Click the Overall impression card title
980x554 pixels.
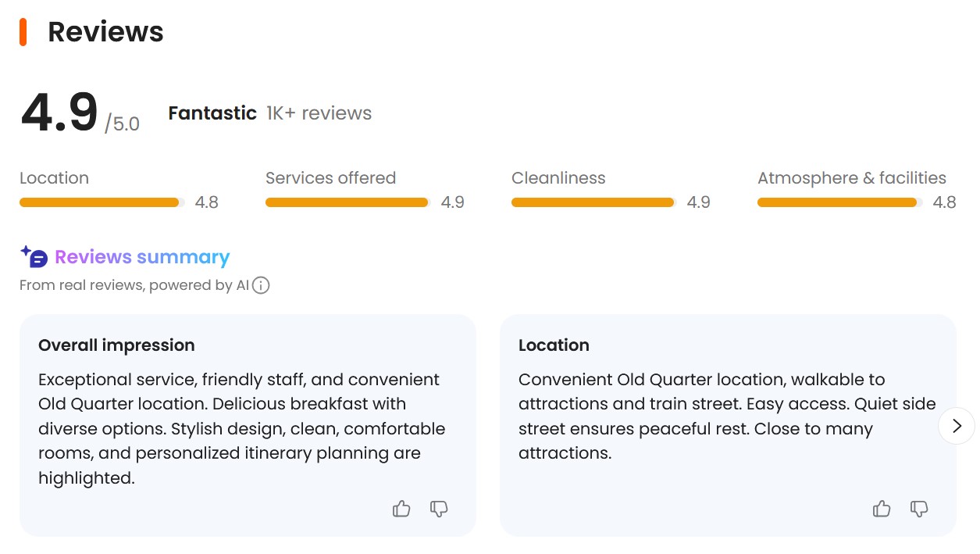(x=116, y=345)
